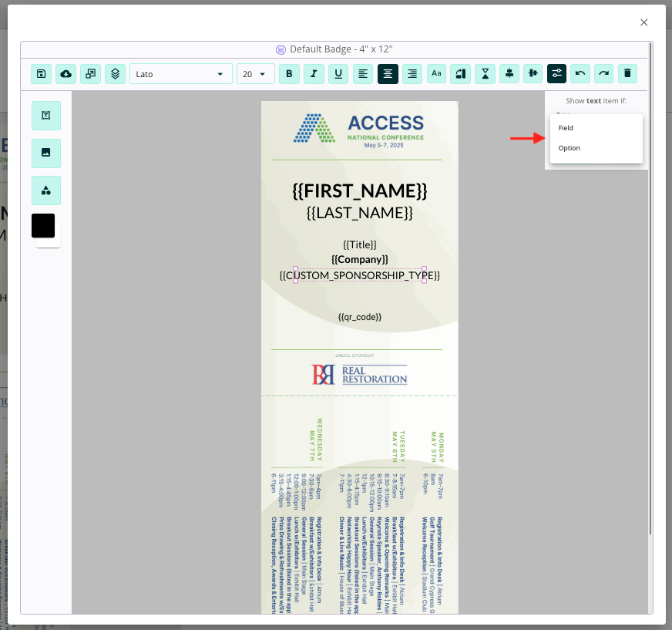Click the save badge icon
672x630 pixels.
click(x=41, y=74)
